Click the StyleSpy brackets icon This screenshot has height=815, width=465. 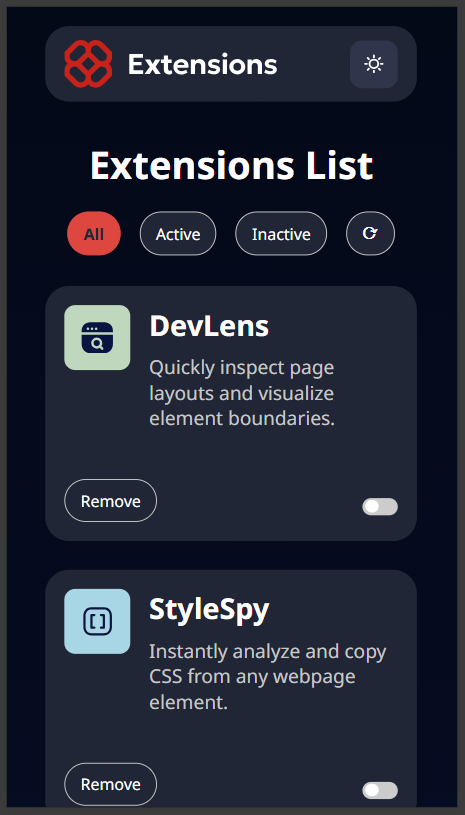point(97,621)
